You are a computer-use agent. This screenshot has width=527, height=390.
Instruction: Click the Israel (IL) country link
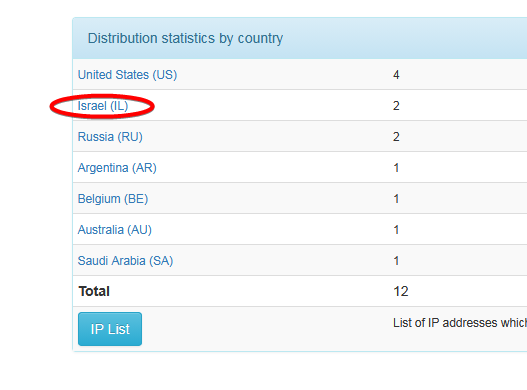[103, 106]
